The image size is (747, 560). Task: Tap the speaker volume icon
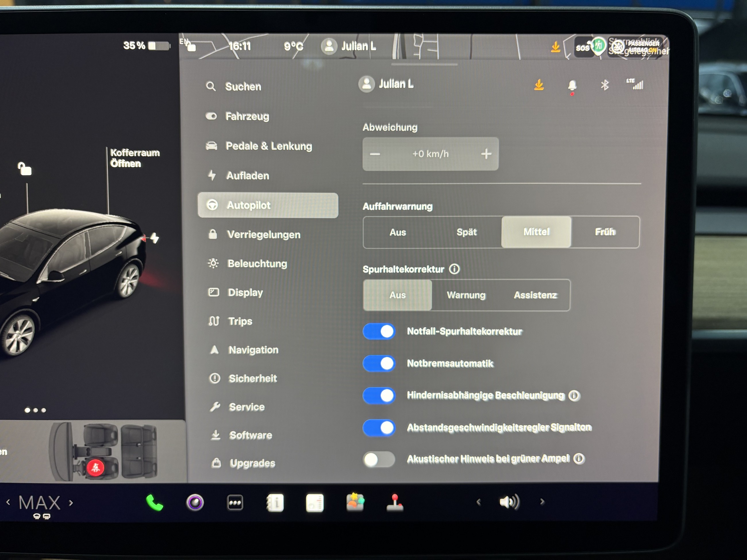point(509,502)
